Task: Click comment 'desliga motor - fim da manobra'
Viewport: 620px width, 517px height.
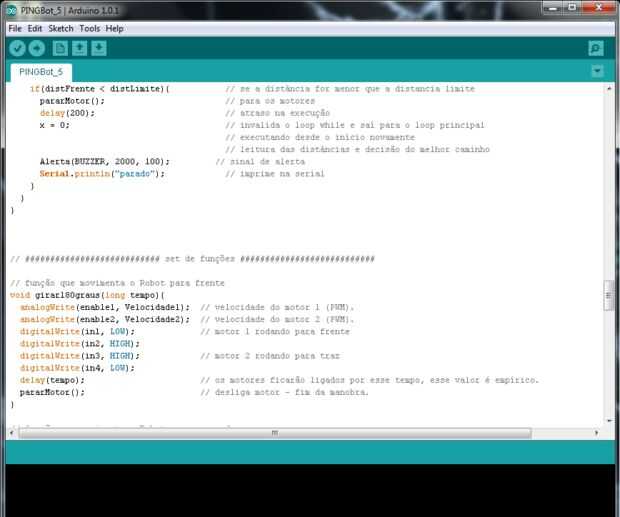Action: (284, 392)
